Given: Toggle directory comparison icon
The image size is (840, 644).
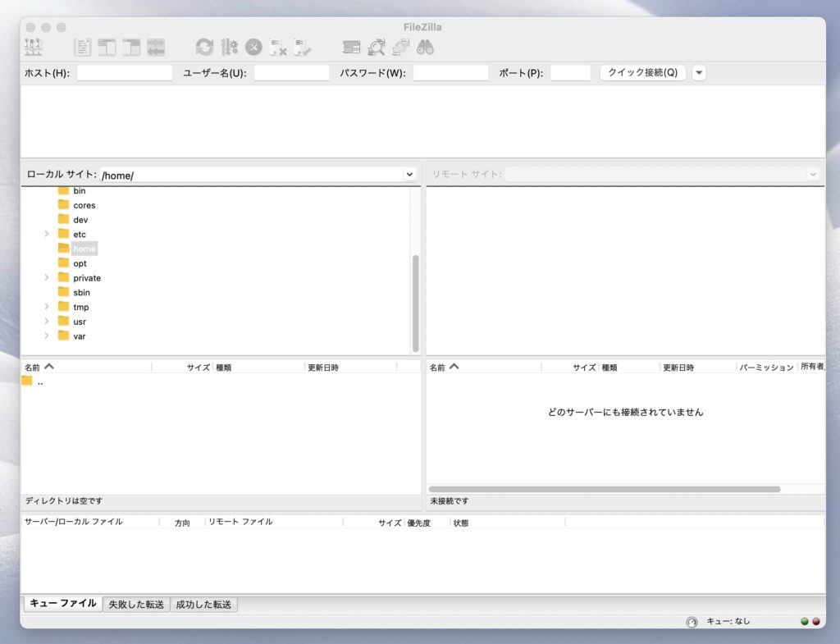Looking at the screenshot, I should point(376,48).
